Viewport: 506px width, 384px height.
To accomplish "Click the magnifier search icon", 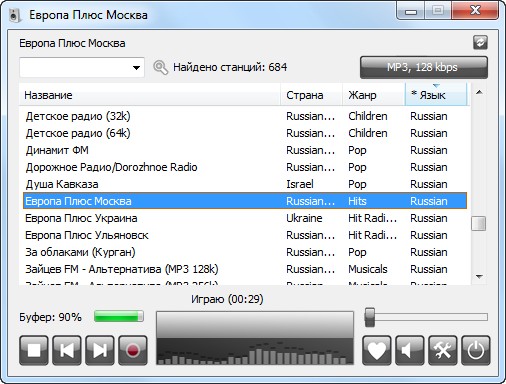I will pos(160,67).
